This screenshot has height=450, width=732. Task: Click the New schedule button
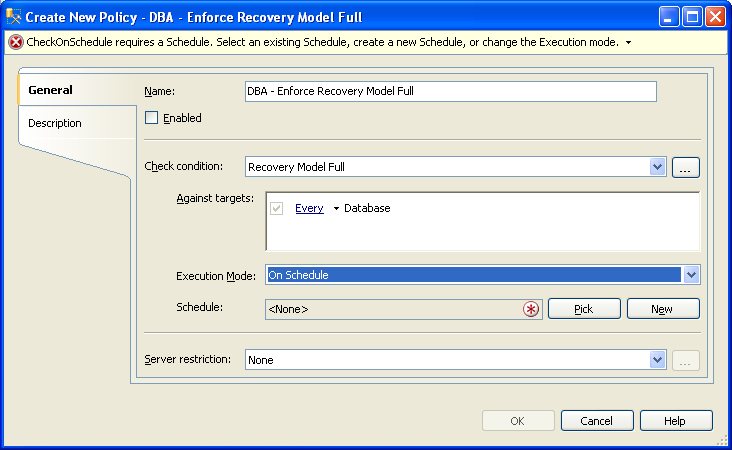tap(663, 309)
